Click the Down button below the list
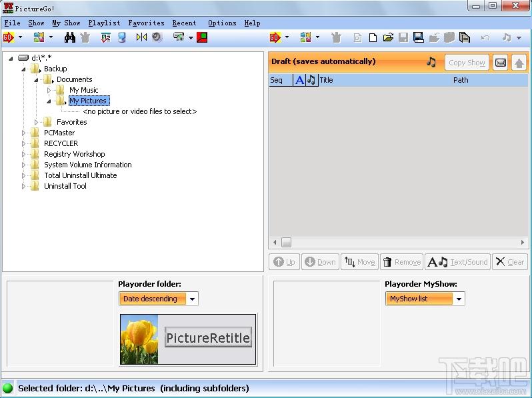Image resolution: width=532 pixels, height=398 pixels. pyautogui.click(x=320, y=262)
